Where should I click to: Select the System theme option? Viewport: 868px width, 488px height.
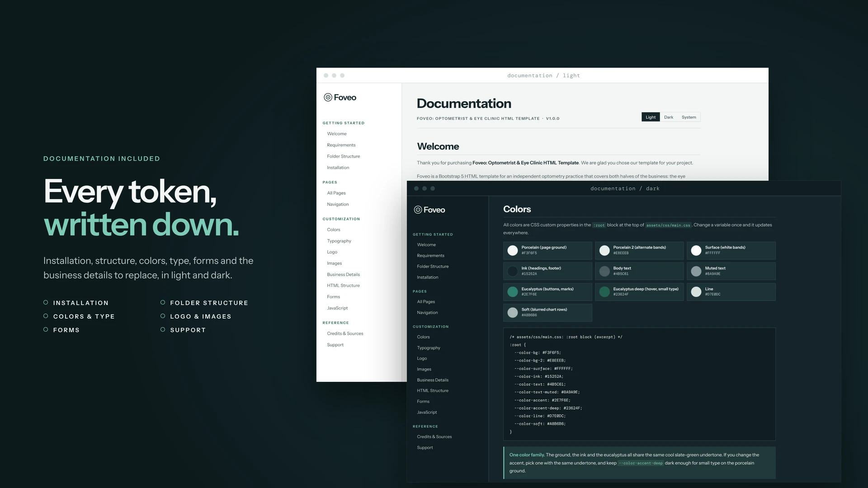(x=689, y=117)
